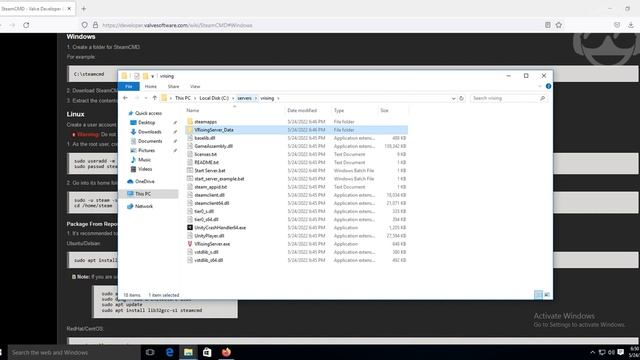
Task: Expand or collapse the Explorer ribbon
Action: [x=540, y=87]
